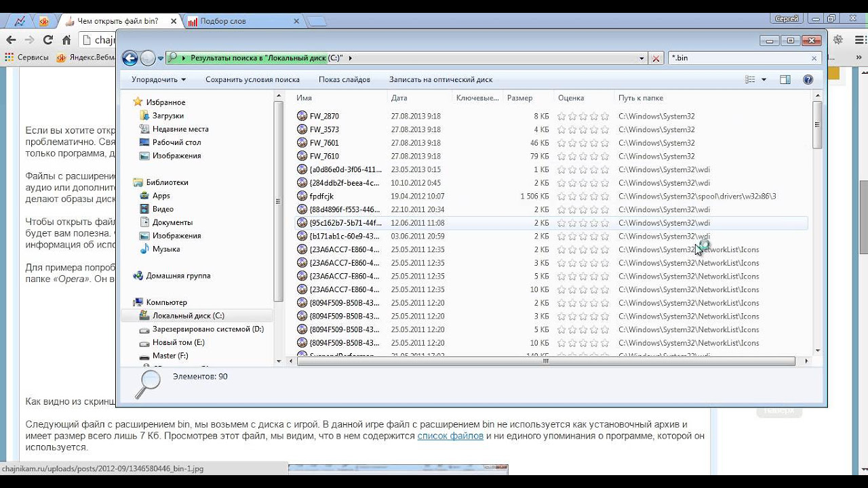Open the Упорядочить menu
Image resolution: width=868 pixels, height=488 pixels.
159,79
